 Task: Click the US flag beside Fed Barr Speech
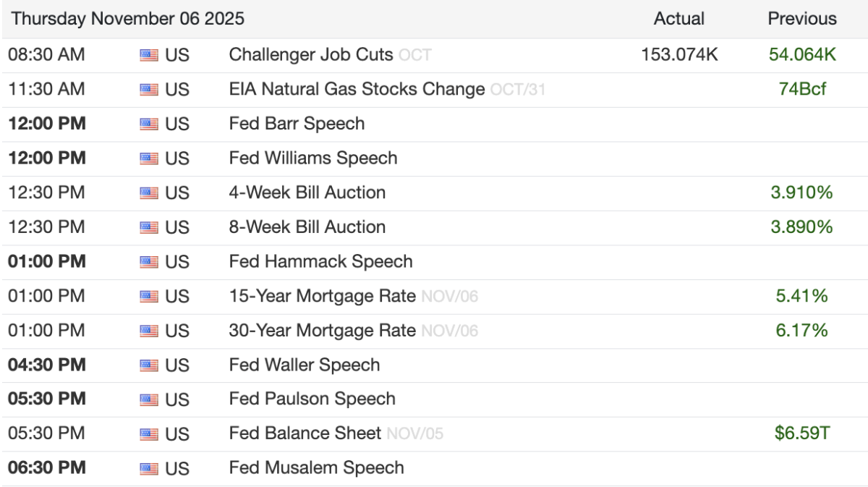(149, 124)
